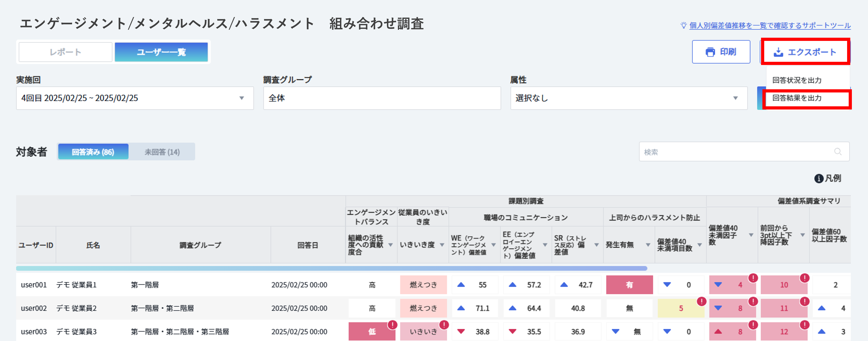Image resolution: width=868 pixels, height=341 pixels.
Task: Click the lightbulb icon beside support tool link
Action: click(x=683, y=25)
